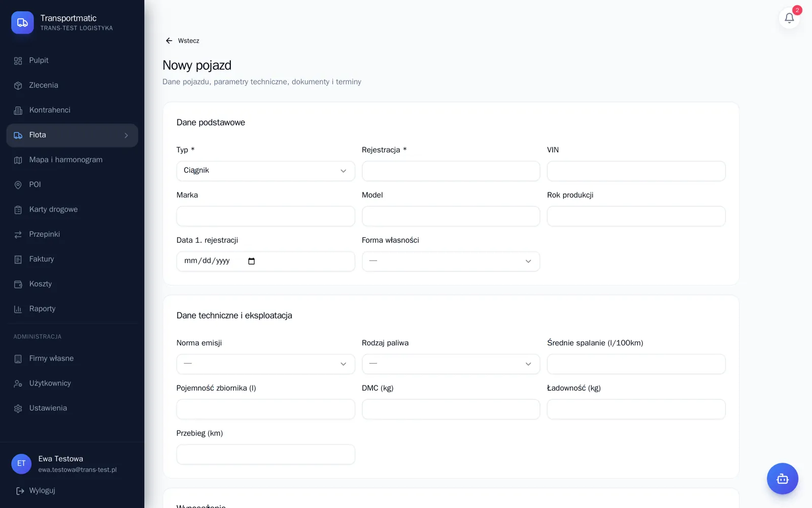Click the Karty drogowe clipboard icon

pyautogui.click(x=18, y=210)
